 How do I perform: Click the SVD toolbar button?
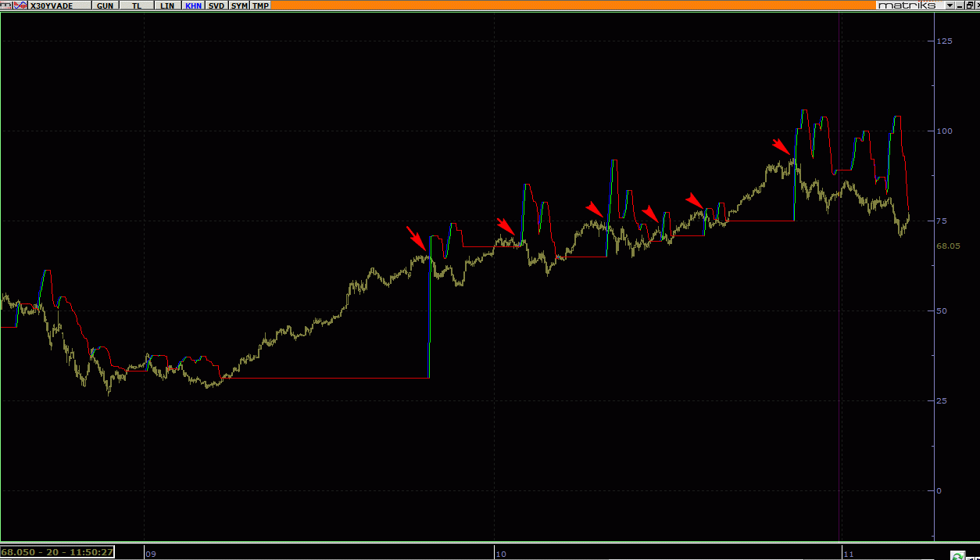(216, 5)
